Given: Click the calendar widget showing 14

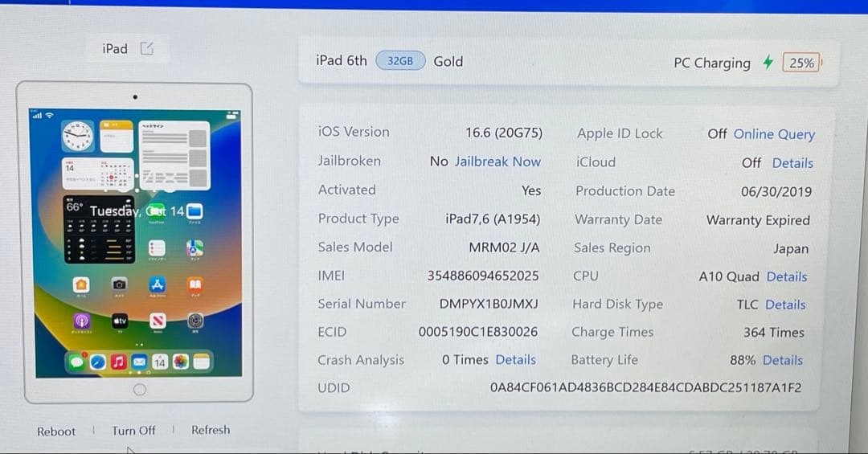Looking at the screenshot, I should pyautogui.click(x=98, y=174).
